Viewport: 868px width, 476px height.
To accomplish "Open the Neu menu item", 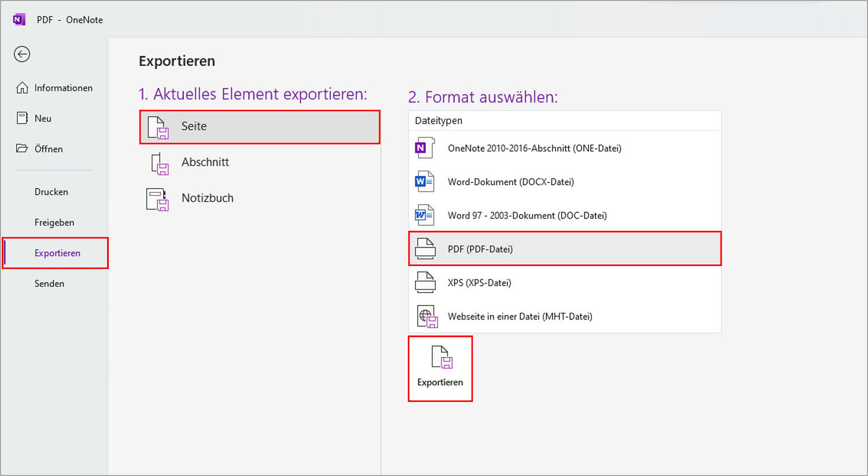I will pos(55,119).
